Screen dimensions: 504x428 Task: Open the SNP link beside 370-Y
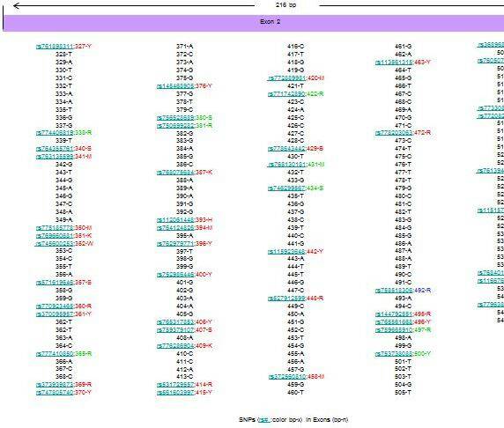click(x=55, y=393)
